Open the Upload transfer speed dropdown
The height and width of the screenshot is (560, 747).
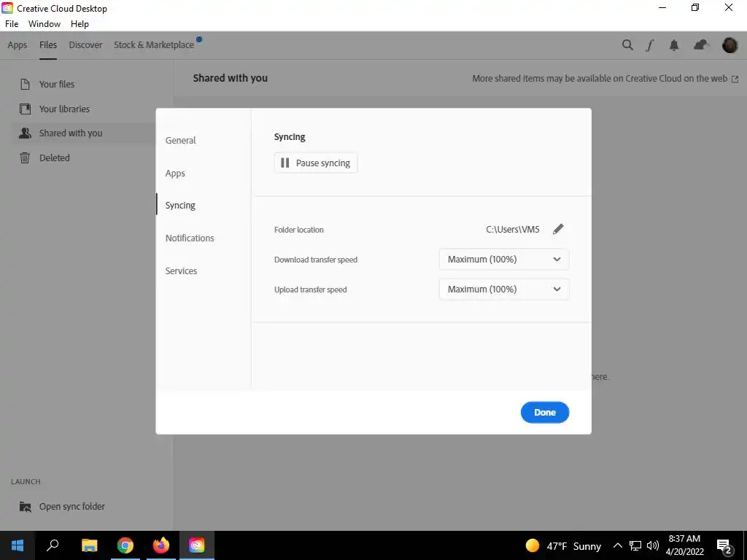pos(504,289)
